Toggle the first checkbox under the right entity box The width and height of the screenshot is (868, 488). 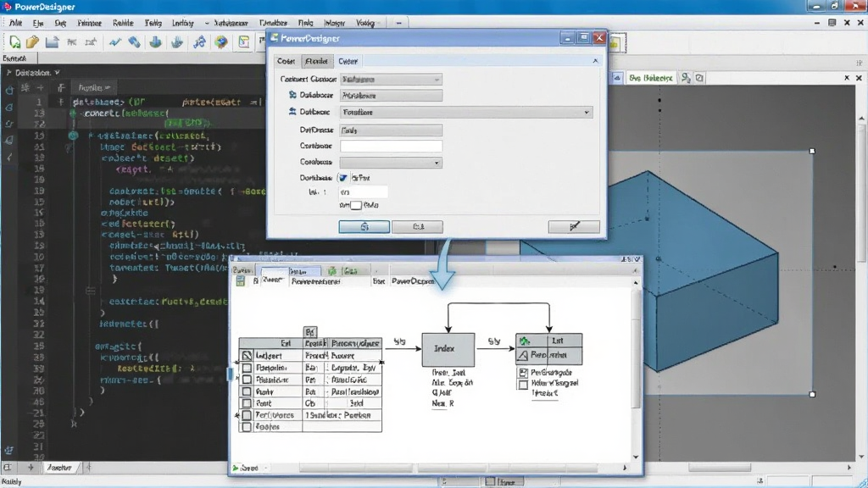(x=523, y=373)
